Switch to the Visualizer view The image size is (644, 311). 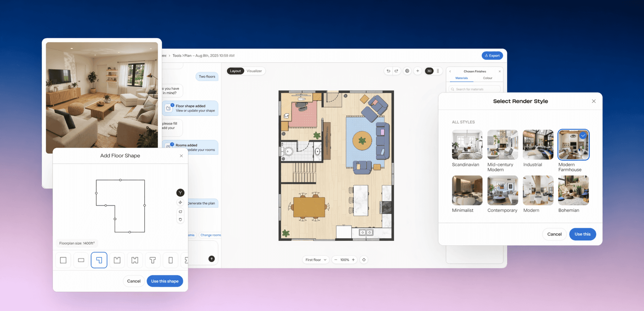coord(254,71)
